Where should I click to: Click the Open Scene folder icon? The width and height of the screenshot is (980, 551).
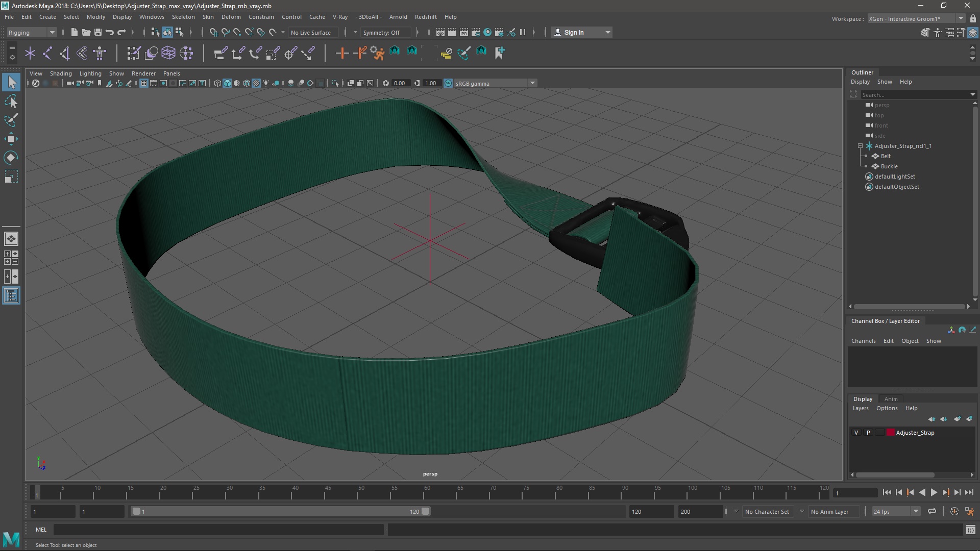[86, 32]
